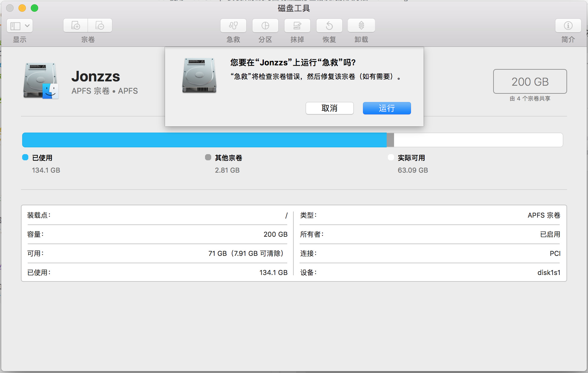The image size is (588, 373).
Task: Click the white 实际可用 legend dot
Action: click(x=391, y=158)
